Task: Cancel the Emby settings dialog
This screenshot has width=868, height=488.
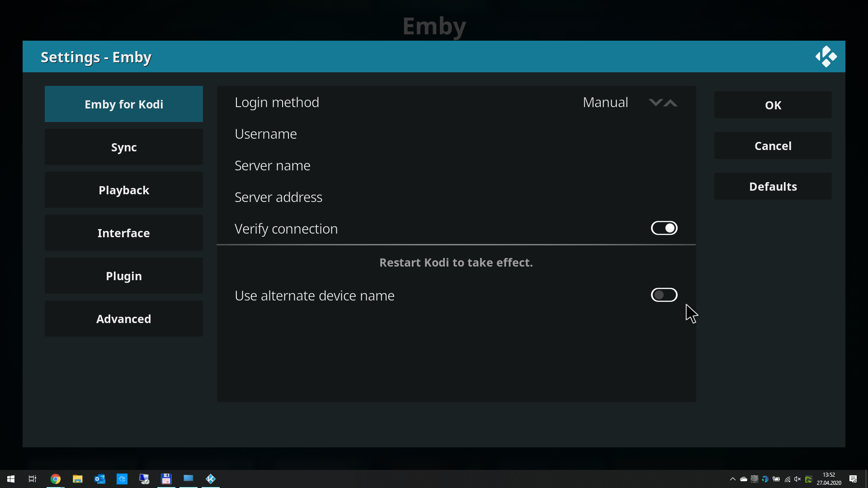Action: (x=773, y=145)
